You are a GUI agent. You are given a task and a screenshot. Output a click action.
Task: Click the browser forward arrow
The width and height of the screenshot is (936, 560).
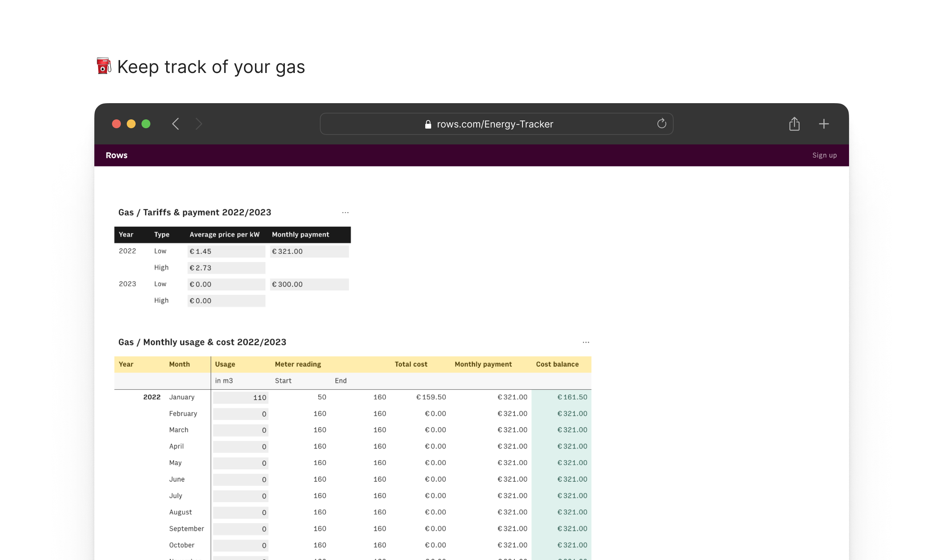point(199,124)
